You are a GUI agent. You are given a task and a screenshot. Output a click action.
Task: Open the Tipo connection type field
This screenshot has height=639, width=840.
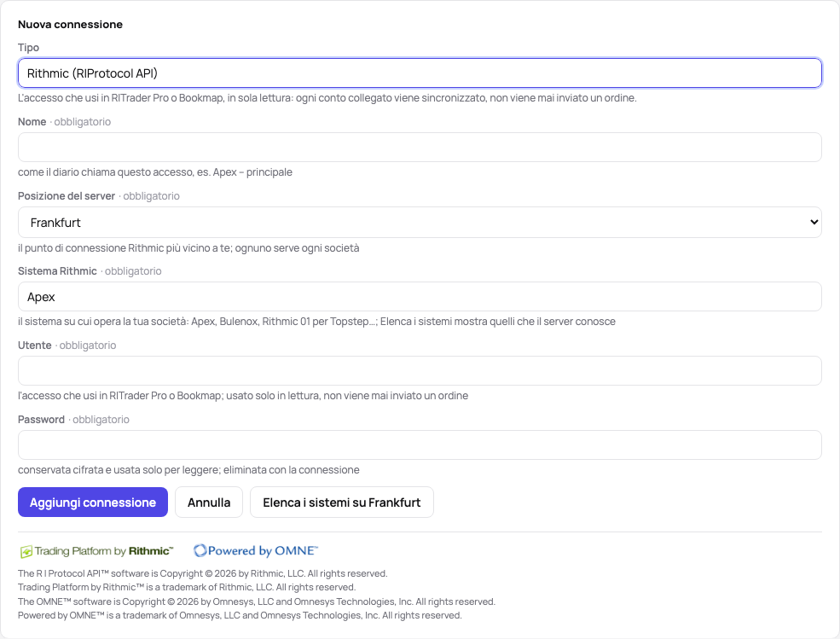(x=420, y=73)
